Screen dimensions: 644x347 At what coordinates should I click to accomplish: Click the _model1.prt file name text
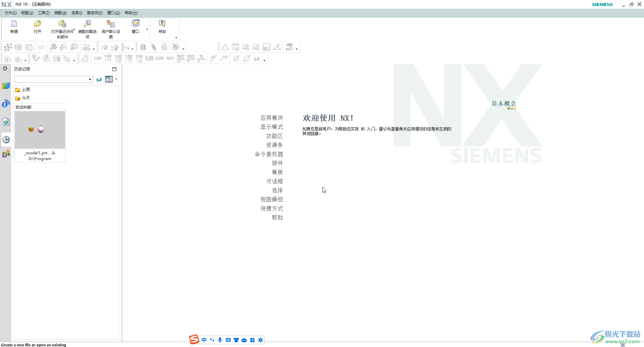[x=40, y=156]
